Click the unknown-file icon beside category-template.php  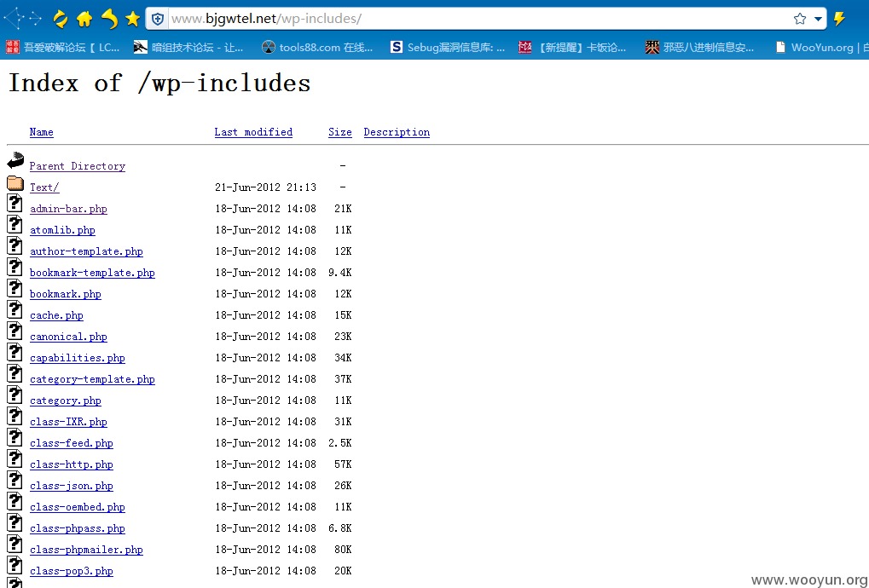[15, 374]
